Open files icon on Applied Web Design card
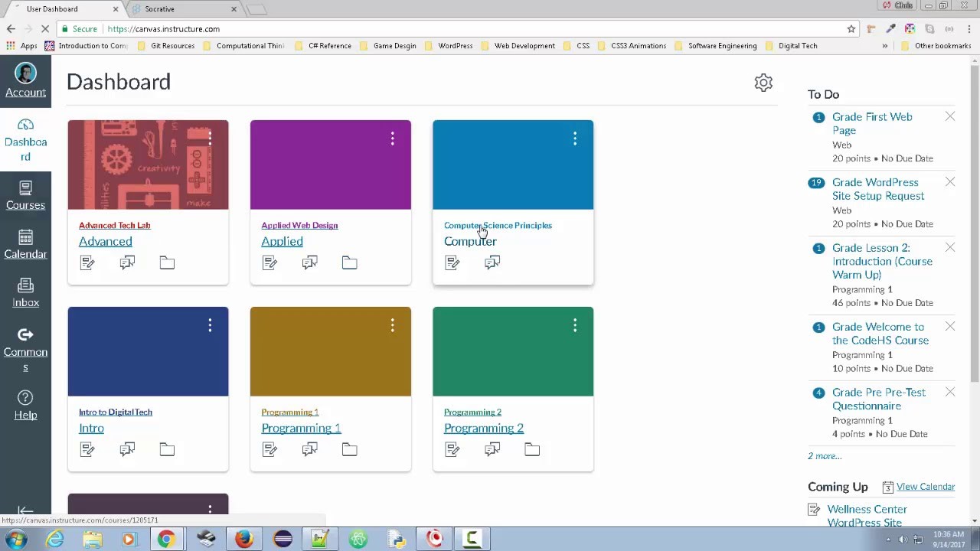This screenshot has height=551, width=980. pyautogui.click(x=349, y=262)
